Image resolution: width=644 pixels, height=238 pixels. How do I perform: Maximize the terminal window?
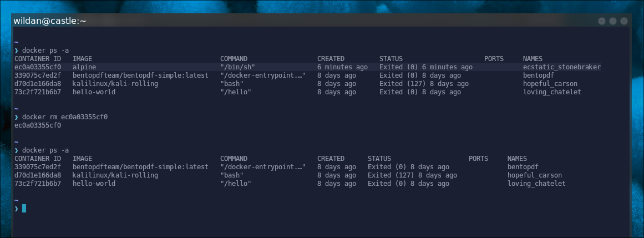613,21
